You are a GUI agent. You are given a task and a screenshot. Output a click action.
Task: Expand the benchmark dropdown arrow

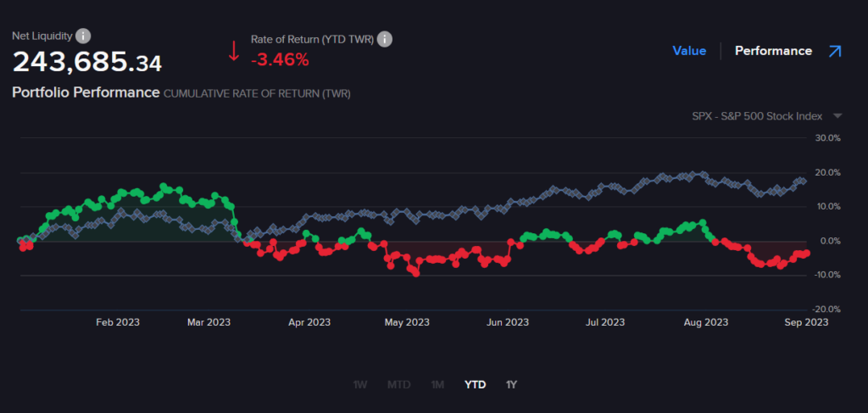[x=837, y=116]
